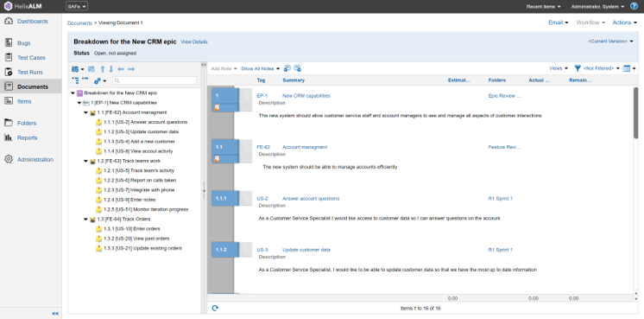Image resolution: width=644 pixels, height=319 pixels.
Task: Click the column chooser table icon
Action: coord(627,68)
